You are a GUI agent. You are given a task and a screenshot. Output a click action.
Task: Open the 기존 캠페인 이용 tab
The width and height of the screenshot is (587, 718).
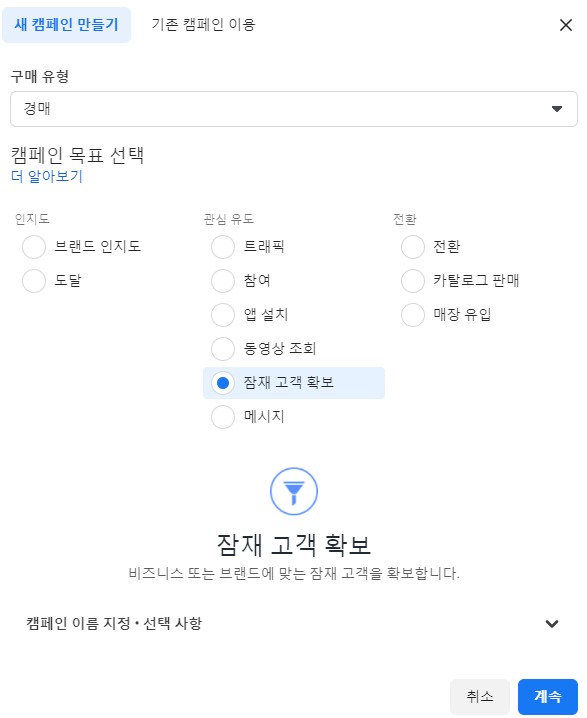[x=203, y=25]
